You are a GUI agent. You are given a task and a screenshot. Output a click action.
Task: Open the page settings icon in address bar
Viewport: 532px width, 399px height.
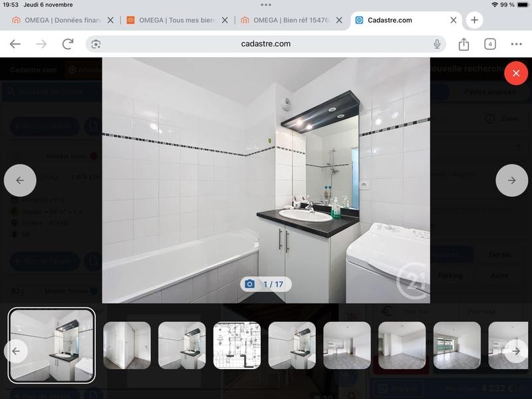[x=96, y=44]
